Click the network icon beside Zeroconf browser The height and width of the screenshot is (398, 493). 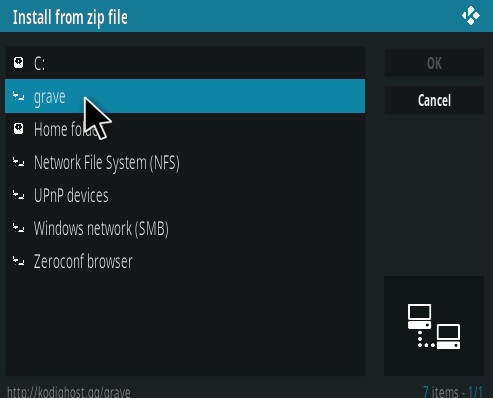19,261
